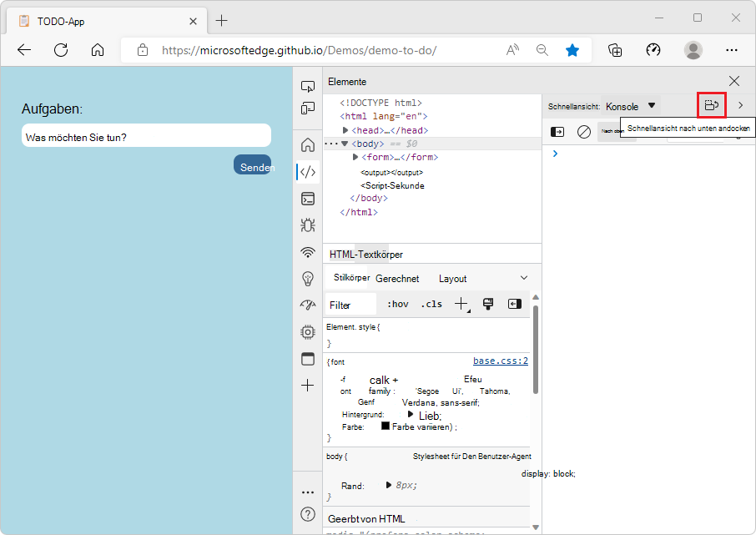Click the address bar URL

click(x=299, y=50)
